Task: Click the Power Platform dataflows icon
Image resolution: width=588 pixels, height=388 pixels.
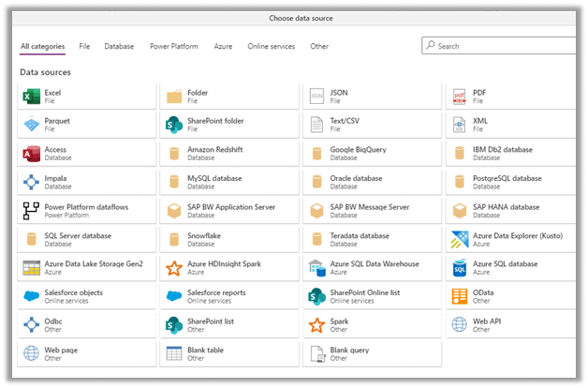Action: tap(31, 211)
